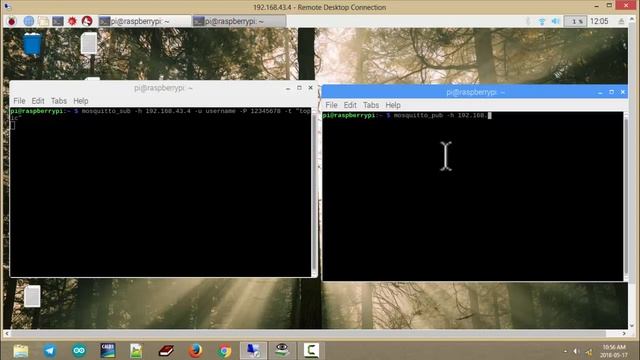Click Windows tray volume icon
This screenshot has height=360, width=640.
pos(576,351)
